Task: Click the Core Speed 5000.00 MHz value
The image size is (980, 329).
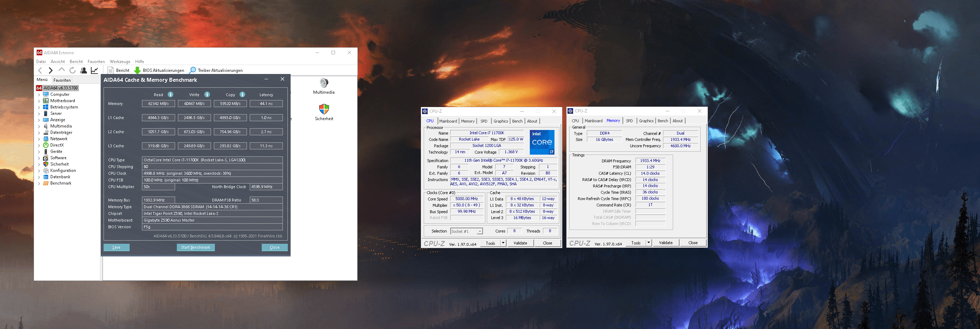Action: (x=466, y=199)
